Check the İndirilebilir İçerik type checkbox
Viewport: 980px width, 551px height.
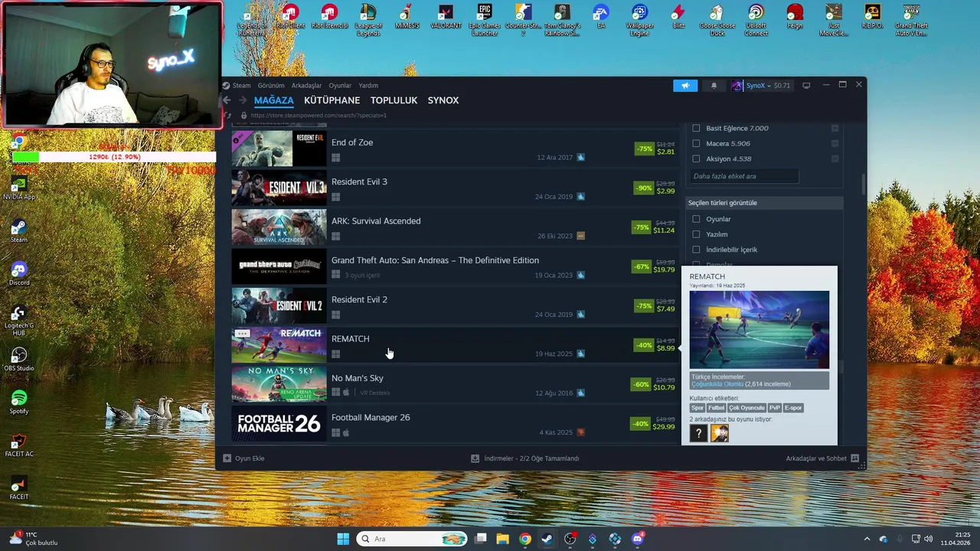(x=696, y=249)
